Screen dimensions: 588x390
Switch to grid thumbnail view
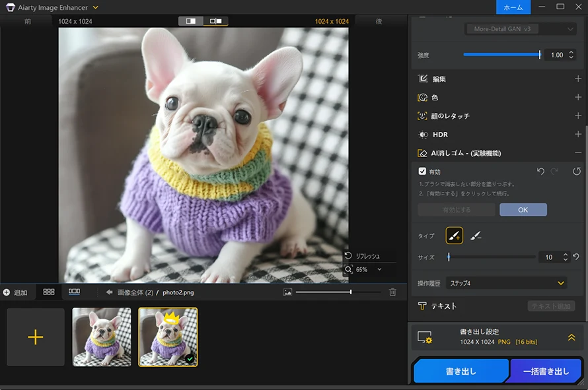coord(48,292)
